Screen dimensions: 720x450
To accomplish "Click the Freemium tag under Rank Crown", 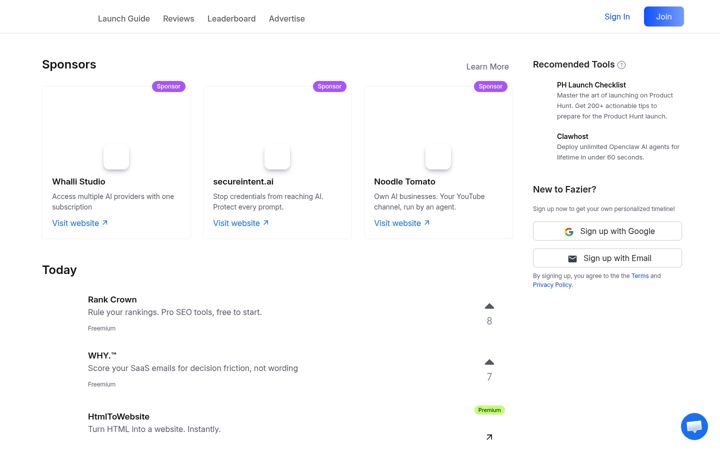I will coord(101,328).
